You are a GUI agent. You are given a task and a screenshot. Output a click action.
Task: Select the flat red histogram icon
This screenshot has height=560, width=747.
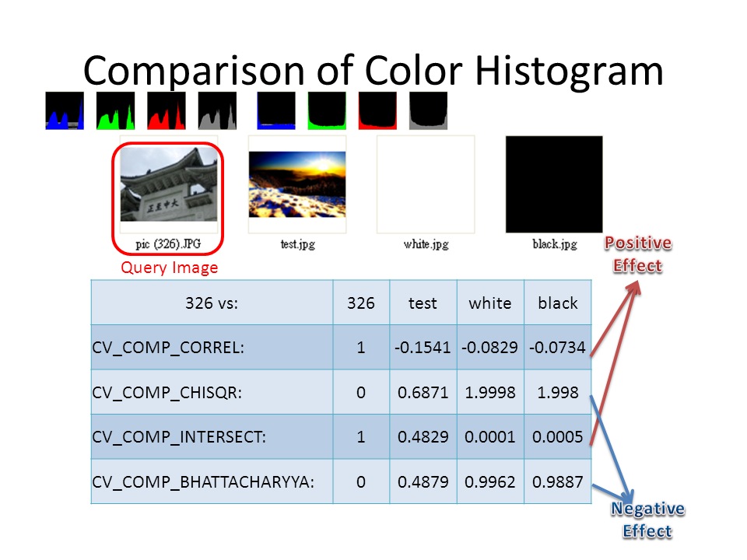(377, 110)
